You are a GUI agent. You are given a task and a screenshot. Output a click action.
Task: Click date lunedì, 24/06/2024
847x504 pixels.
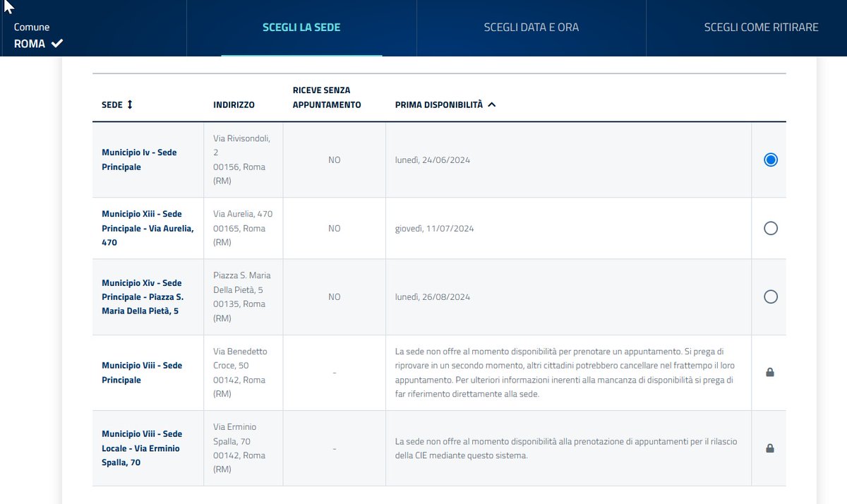point(433,160)
